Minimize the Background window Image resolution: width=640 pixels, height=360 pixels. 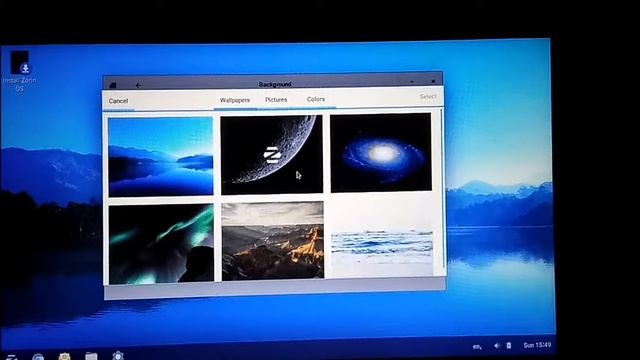click(x=412, y=82)
